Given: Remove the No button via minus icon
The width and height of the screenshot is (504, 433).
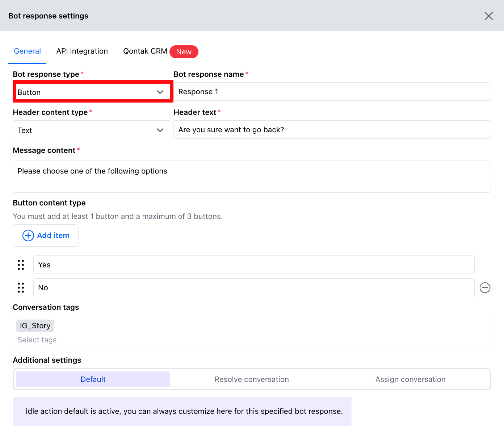Looking at the screenshot, I should [x=485, y=288].
